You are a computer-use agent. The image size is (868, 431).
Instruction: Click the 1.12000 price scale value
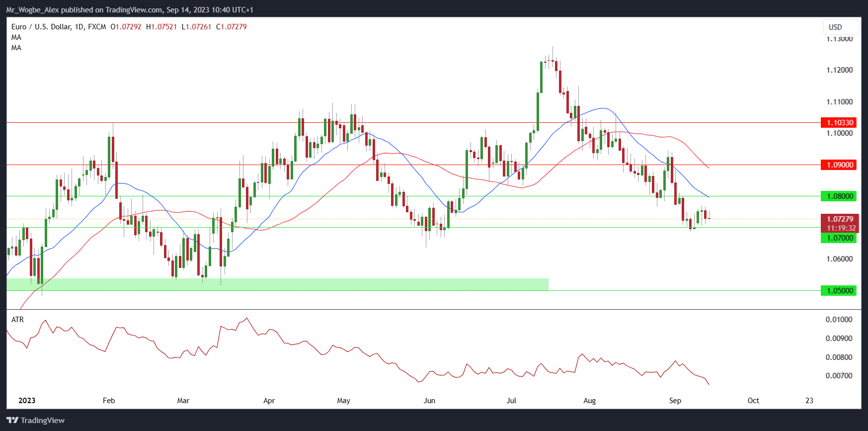click(x=840, y=70)
